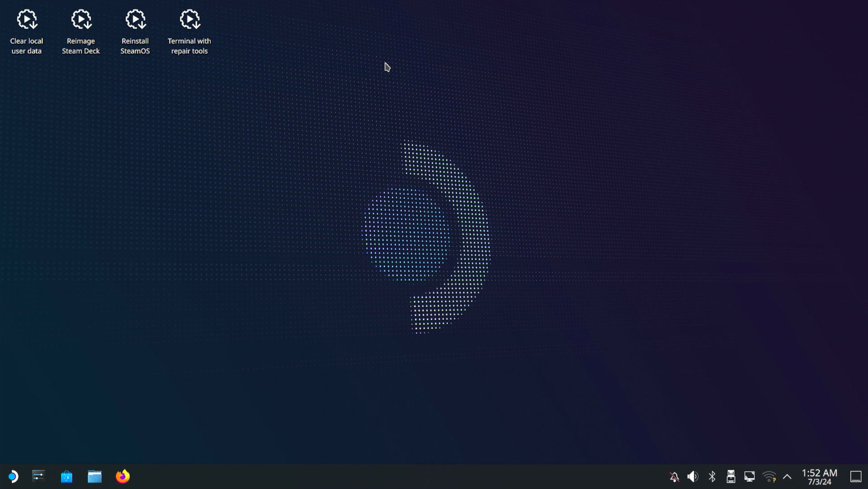Open display configuration tray icon

pos(750,476)
